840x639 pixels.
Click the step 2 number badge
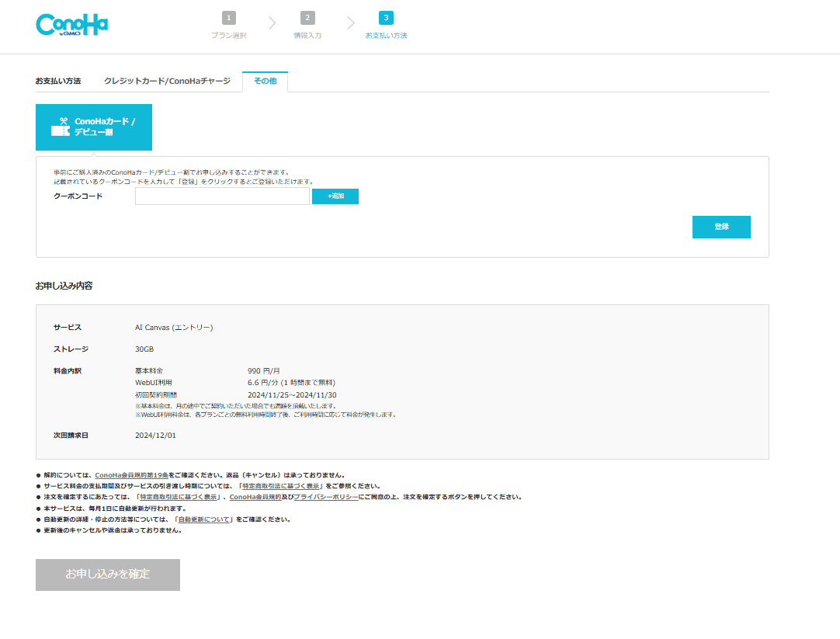point(307,18)
